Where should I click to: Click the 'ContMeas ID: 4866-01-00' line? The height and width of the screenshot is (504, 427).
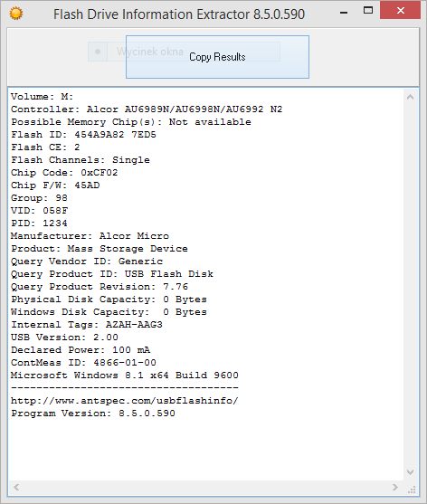pos(83,363)
